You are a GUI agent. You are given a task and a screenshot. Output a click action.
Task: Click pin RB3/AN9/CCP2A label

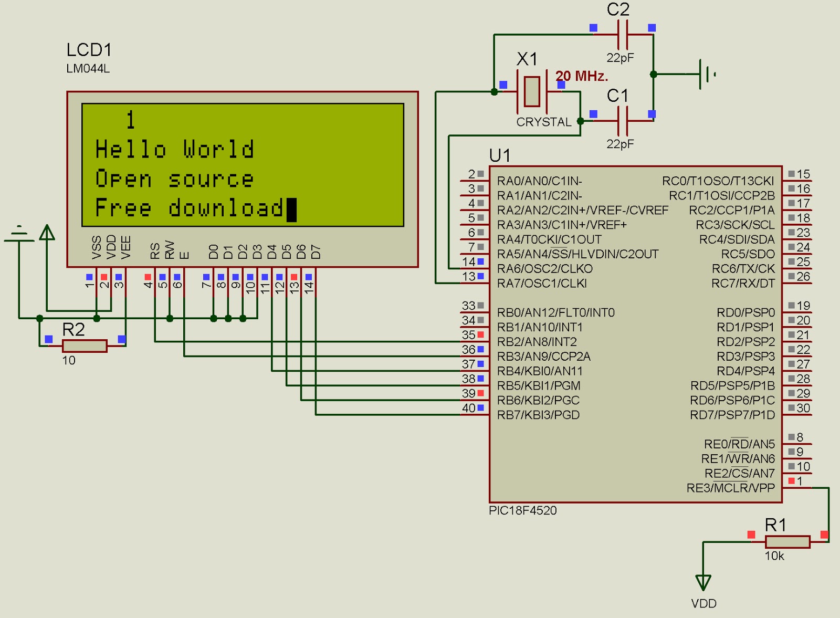(544, 357)
